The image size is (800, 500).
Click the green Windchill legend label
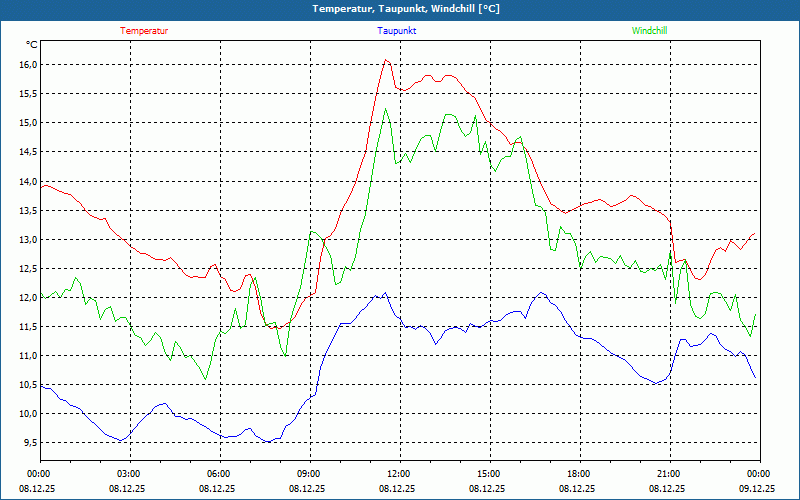pyautogui.click(x=649, y=31)
